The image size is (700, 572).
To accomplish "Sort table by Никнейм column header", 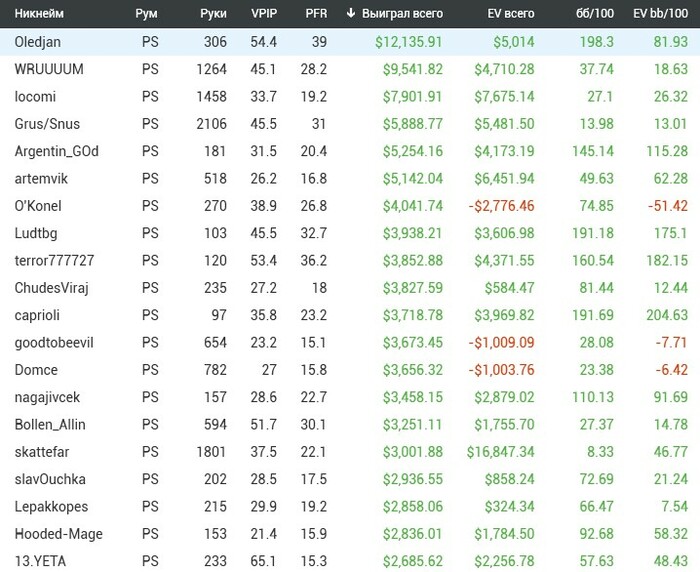I will click(x=39, y=14).
